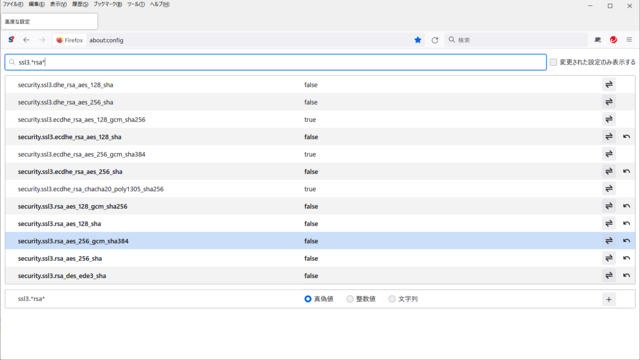Enable show only modified preferences checkbox

[553, 62]
